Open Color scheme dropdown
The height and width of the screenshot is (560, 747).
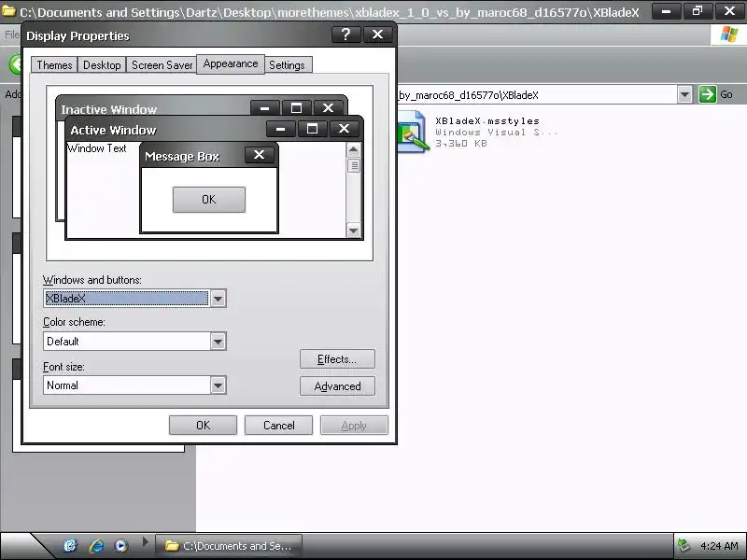(218, 342)
